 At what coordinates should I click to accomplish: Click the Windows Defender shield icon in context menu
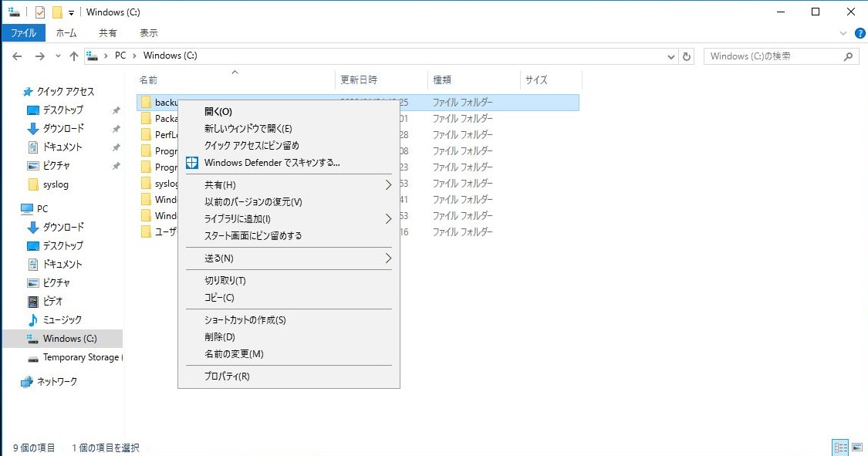coord(191,163)
